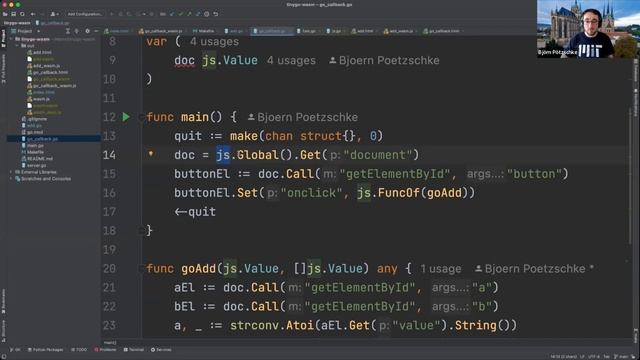640x360 pixels.
Task: Expand Scratches and Consoles node
Action: tap(11, 179)
